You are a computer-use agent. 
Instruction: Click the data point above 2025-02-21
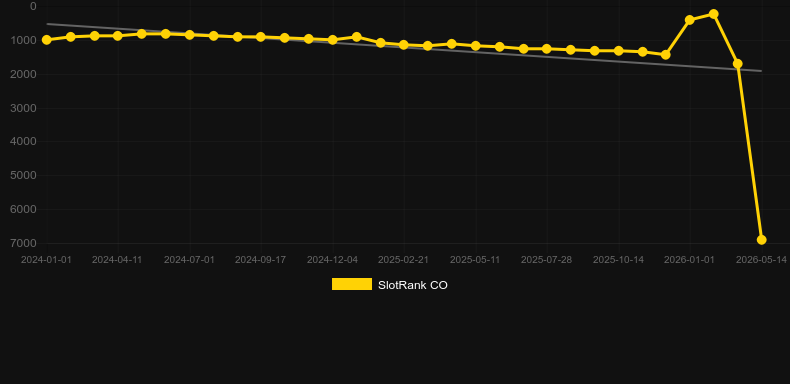pos(404,45)
